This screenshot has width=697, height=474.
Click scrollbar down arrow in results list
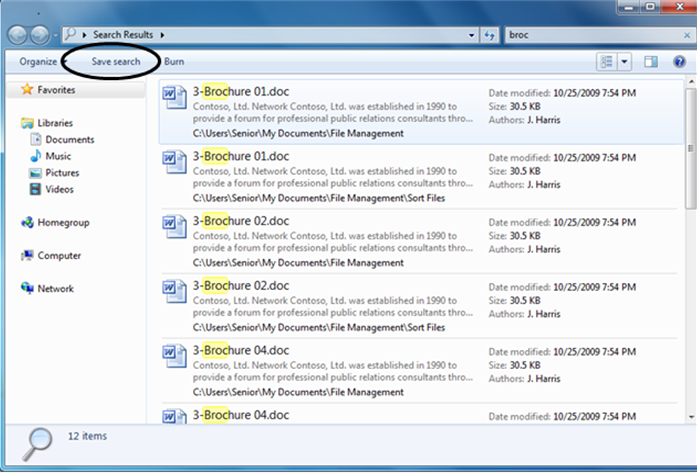click(691, 417)
